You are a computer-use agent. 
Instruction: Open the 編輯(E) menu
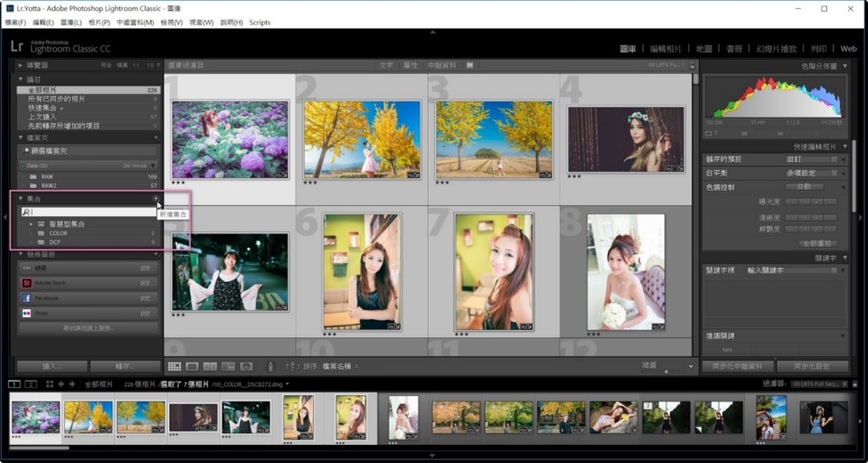coord(43,23)
